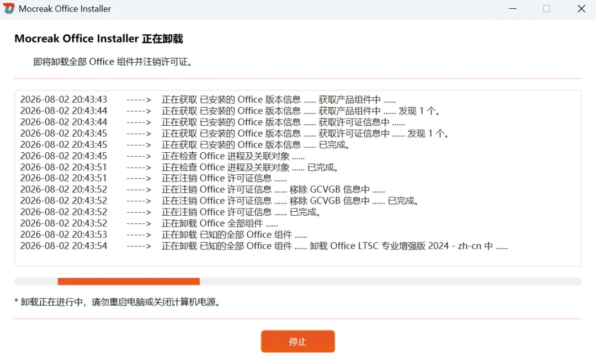Select log line '移除 GCVGB 信息中 ...... 已完成。'
Screen dimensions: 596x364
pyautogui.click(x=220, y=201)
